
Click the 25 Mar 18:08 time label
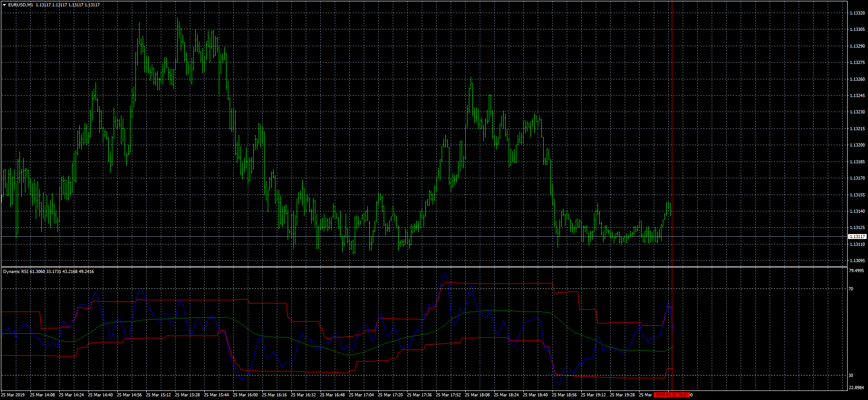click(x=477, y=395)
